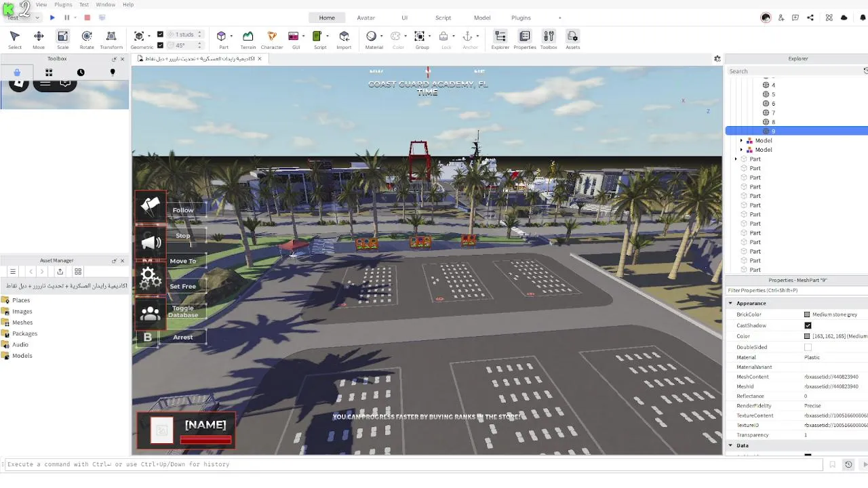The width and height of the screenshot is (868, 488).
Task: Toggle the 45° rotate snapping checkbox
Action: pos(160,45)
